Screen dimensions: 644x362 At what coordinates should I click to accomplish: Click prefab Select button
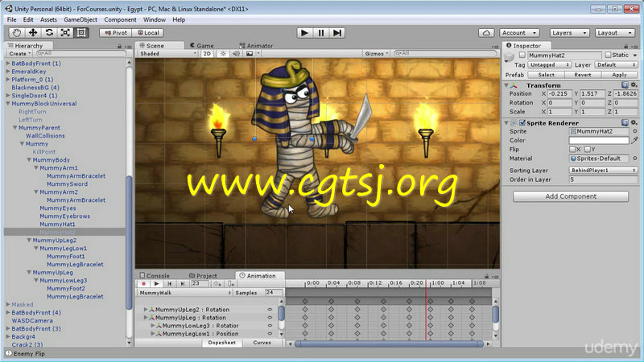547,75
